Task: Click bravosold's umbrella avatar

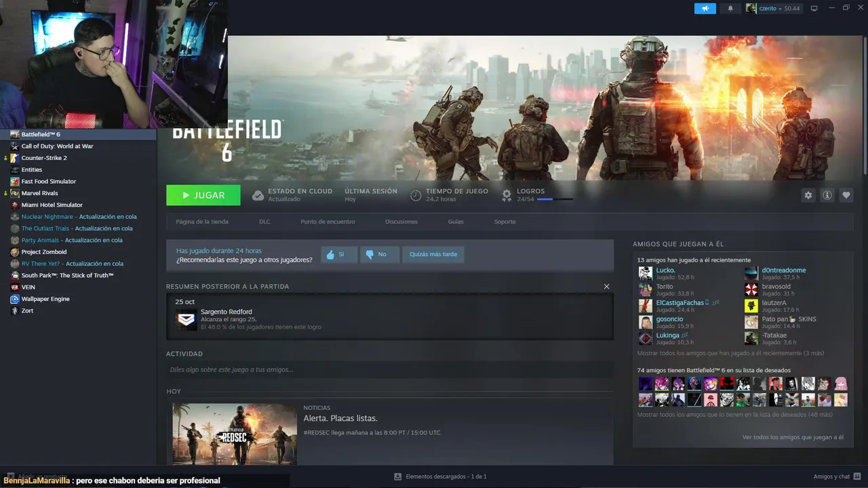Action: (751, 289)
